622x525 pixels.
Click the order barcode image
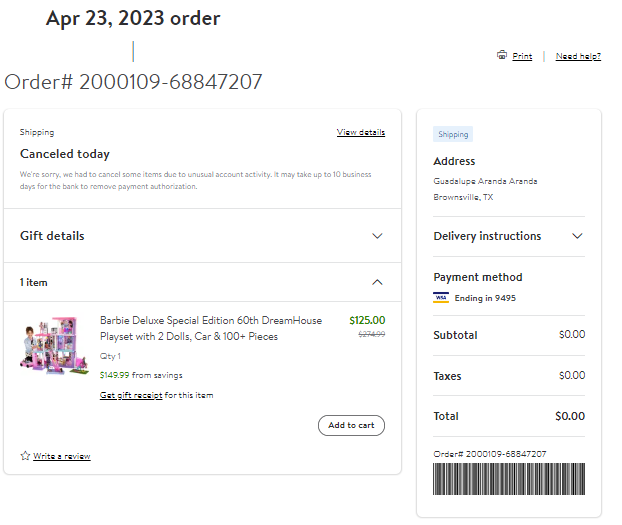coord(509,479)
